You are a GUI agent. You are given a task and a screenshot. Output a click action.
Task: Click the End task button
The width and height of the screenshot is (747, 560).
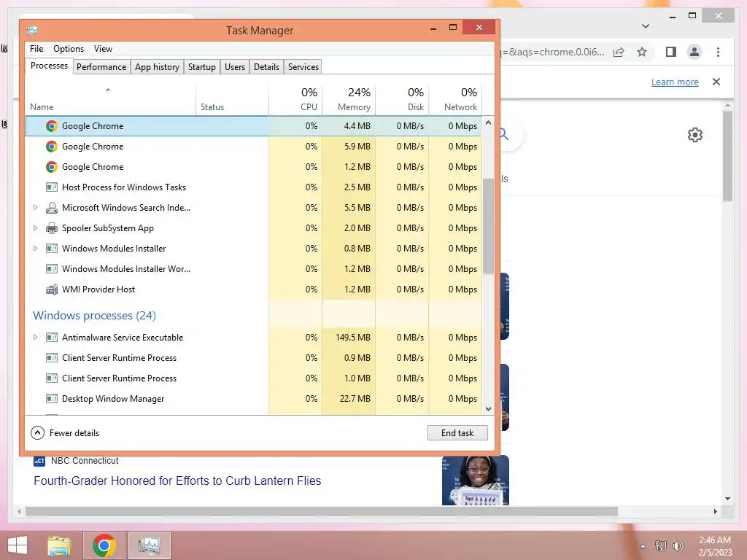457,433
